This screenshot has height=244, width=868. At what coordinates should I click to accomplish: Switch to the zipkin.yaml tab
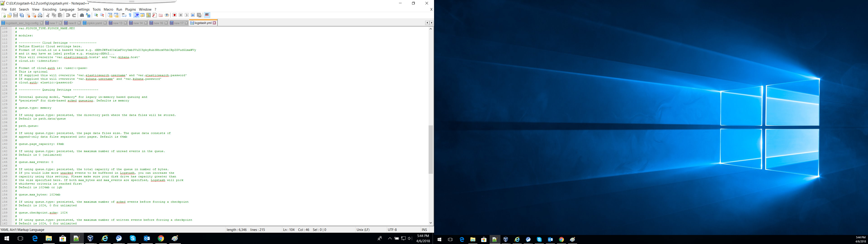click(x=94, y=23)
